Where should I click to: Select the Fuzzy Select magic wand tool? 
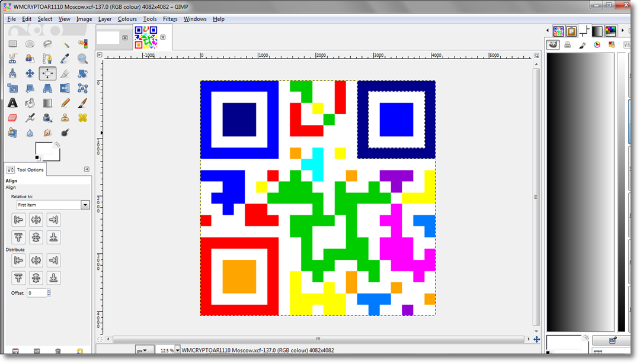[x=65, y=44]
